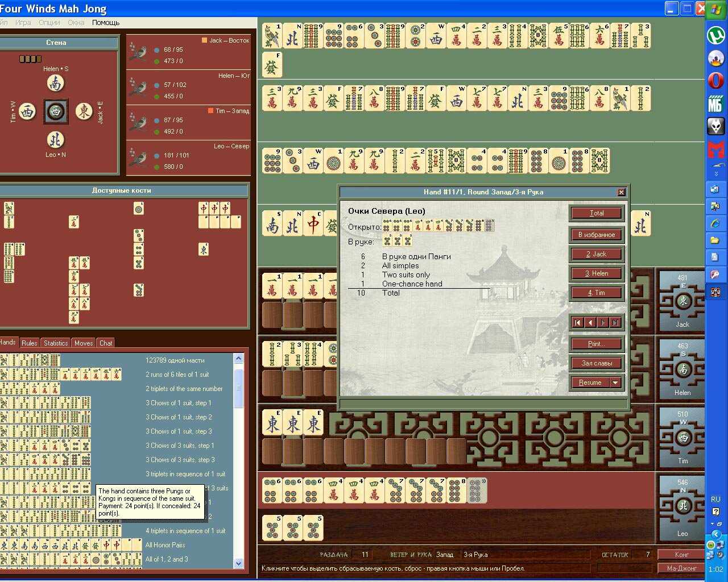Go to the previous hand in the score dialog
Viewport: 728px width, 582px height.
pyautogui.click(x=590, y=322)
